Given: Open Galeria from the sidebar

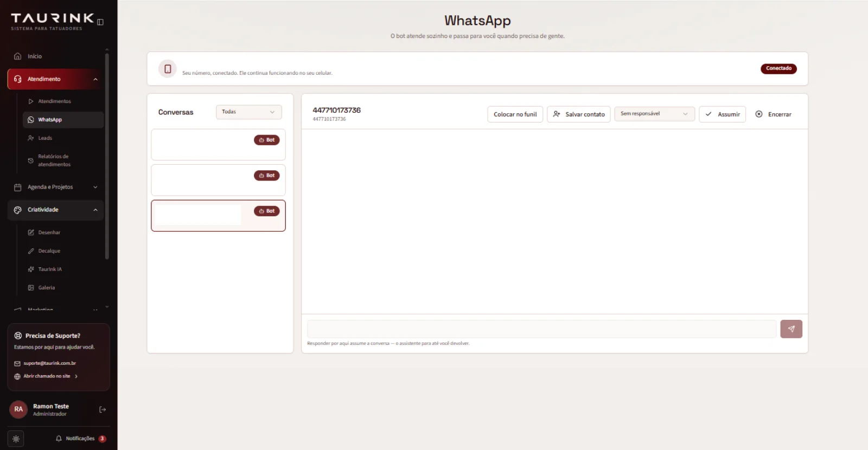Looking at the screenshot, I should coord(63,288).
